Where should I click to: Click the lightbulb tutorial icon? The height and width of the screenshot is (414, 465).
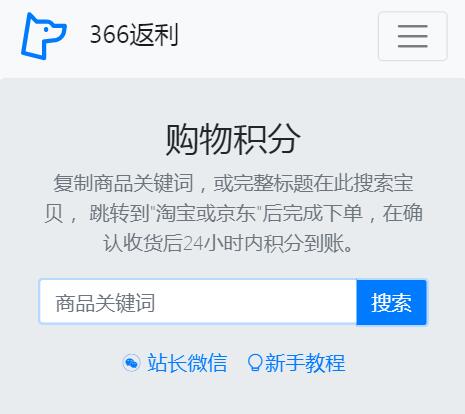tap(255, 363)
